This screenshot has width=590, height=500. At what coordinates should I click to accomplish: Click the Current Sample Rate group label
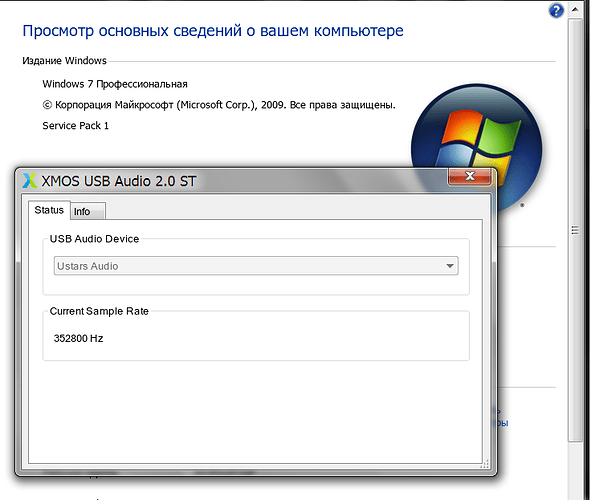click(99, 311)
